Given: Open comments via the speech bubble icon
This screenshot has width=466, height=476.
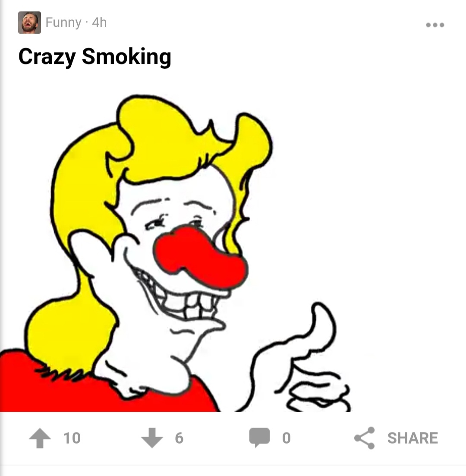Looking at the screenshot, I should click(x=260, y=438).
